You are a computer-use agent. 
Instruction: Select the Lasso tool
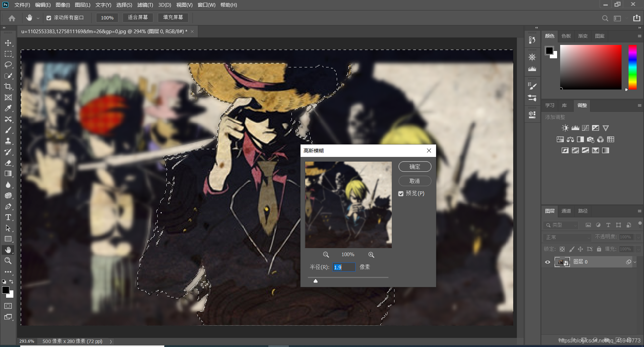coord(8,65)
